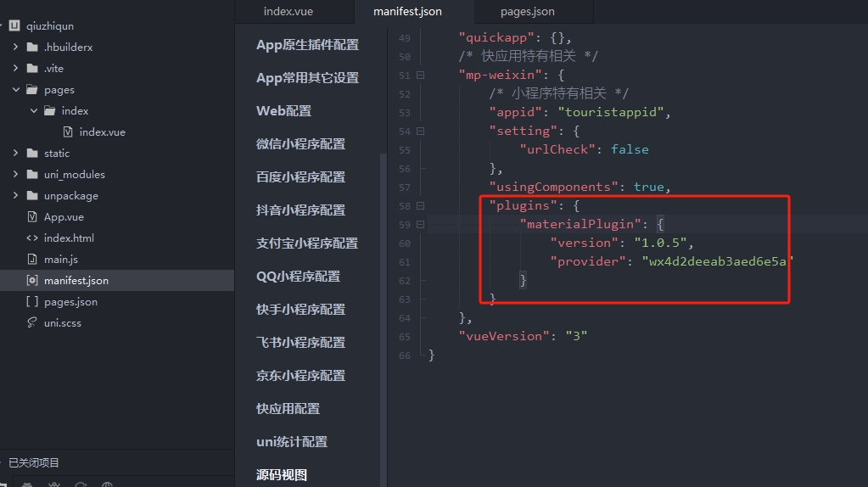Screen dimensions: 868x487
Task: Open main.js in the project tree
Action: coord(61,259)
